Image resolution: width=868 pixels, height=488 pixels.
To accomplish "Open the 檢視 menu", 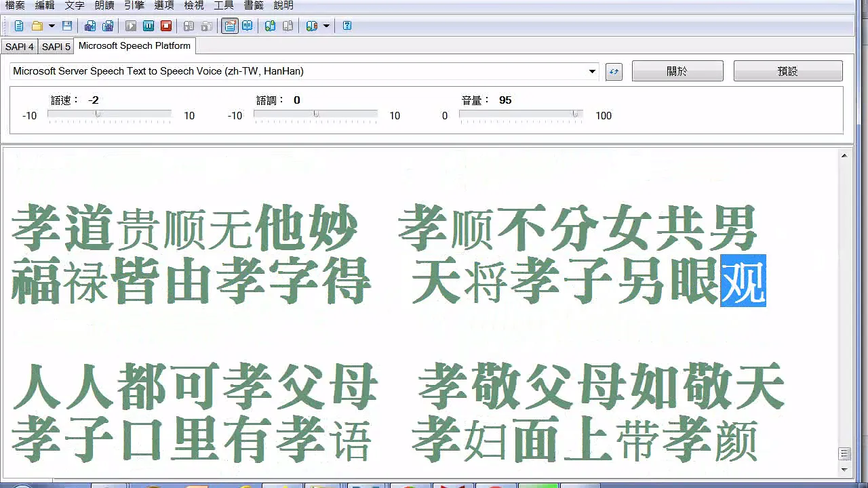I will (x=194, y=5).
